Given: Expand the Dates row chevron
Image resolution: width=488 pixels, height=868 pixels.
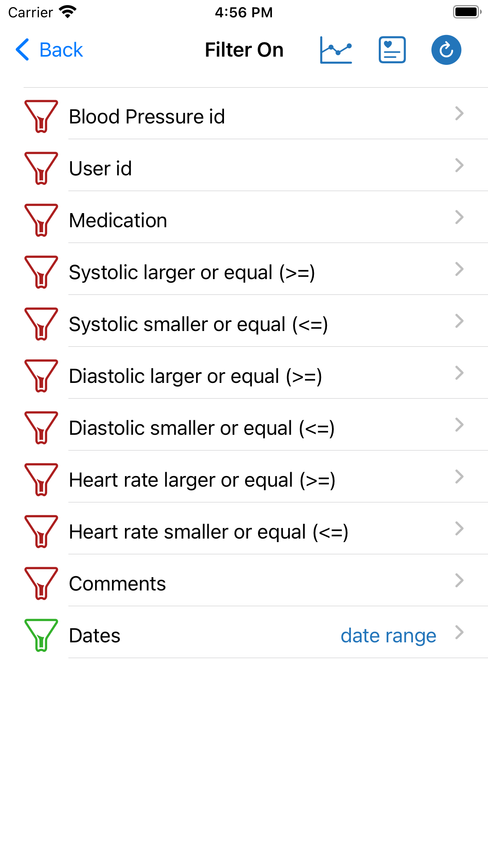Looking at the screenshot, I should (x=459, y=633).
